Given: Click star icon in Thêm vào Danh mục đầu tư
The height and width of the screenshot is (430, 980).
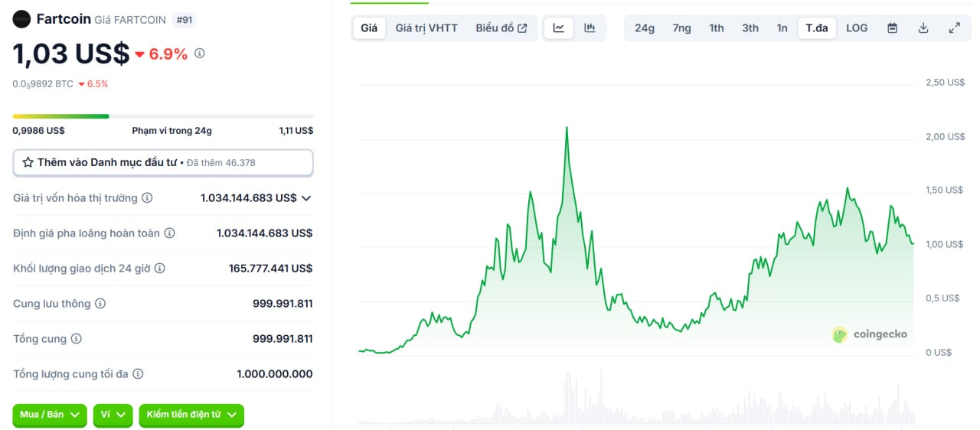Looking at the screenshot, I should [x=28, y=162].
